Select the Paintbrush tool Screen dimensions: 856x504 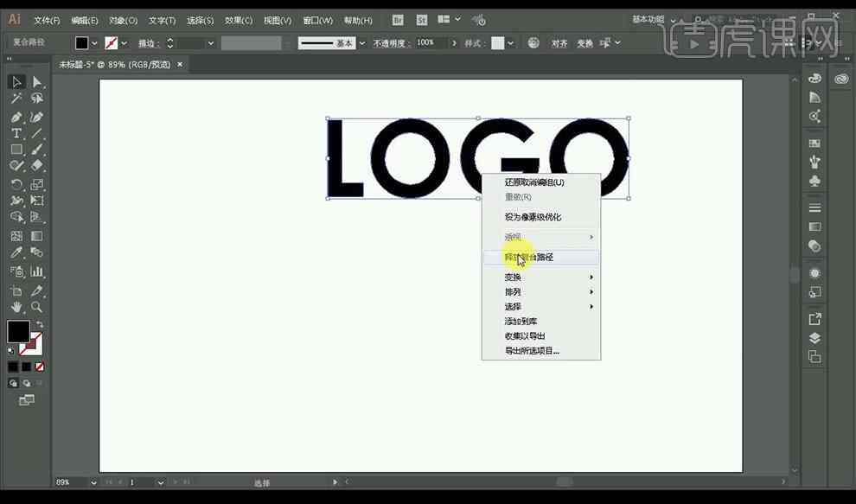click(x=36, y=149)
